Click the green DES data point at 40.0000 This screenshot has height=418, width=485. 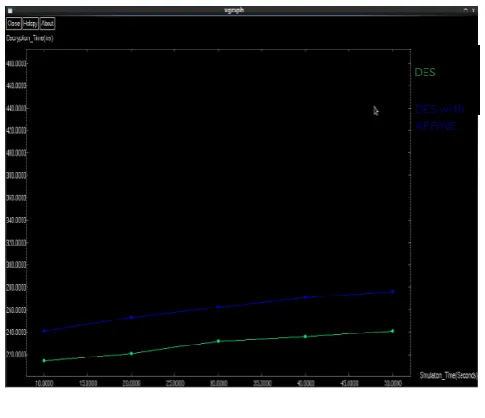305,337
